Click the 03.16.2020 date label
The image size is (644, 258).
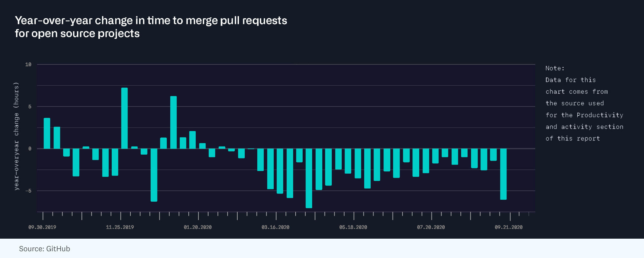[275, 227]
